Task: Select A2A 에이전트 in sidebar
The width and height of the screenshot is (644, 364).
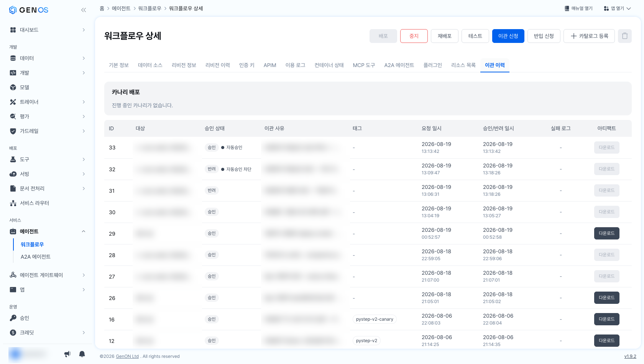Action: (x=36, y=257)
